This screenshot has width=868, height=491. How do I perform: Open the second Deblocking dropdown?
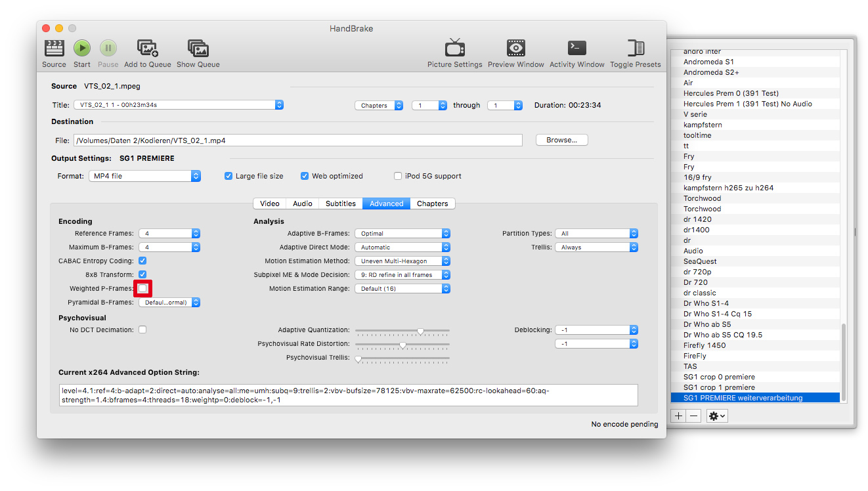(x=596, y=344)
